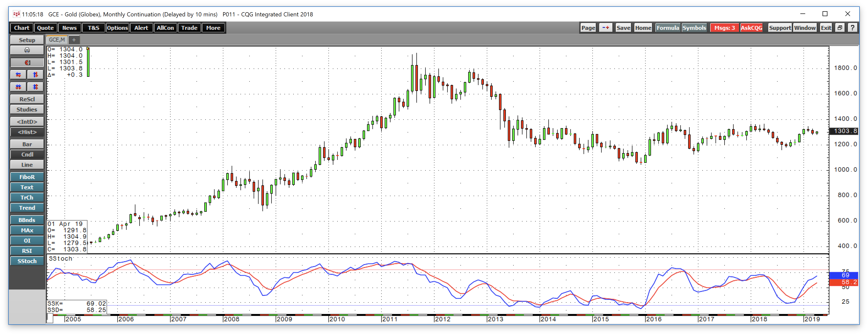Select the GCE,M chart tab

coord(57,40)
